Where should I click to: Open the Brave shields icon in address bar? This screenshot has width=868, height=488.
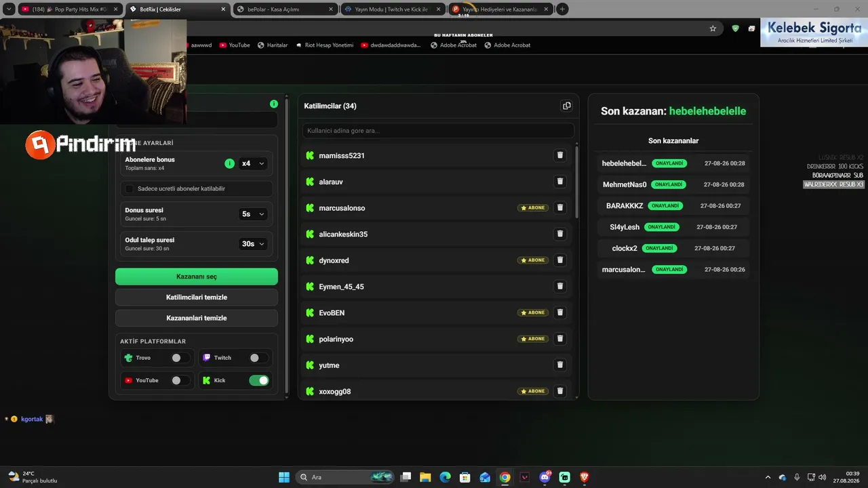(736, 28)
